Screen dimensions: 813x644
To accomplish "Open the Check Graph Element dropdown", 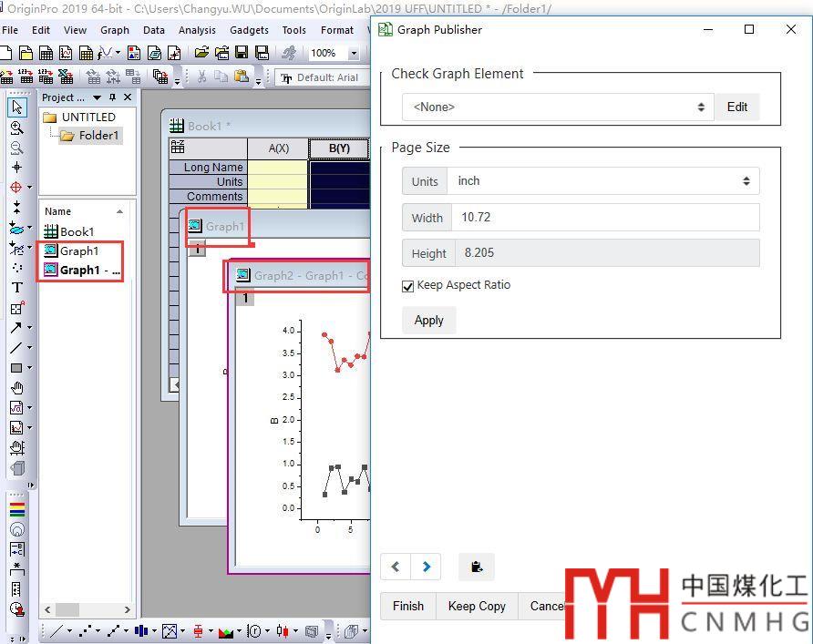I will (558, 107).
